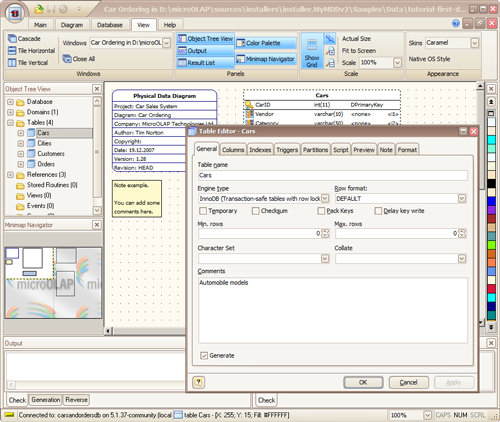Image resolution: width=500 pixels, height=422 pixels.
Task: Click the help icon in the ribbon corner
Action: [x=456, y=23]
